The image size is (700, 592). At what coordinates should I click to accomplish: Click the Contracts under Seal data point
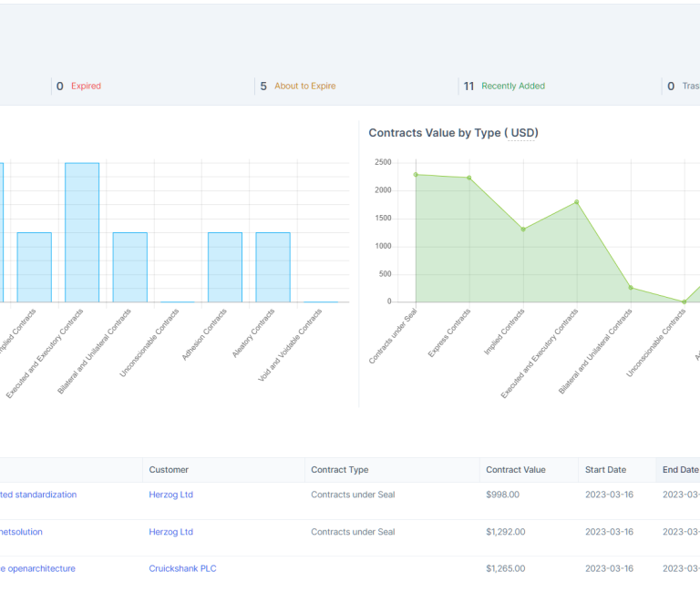tap(416, 175)
